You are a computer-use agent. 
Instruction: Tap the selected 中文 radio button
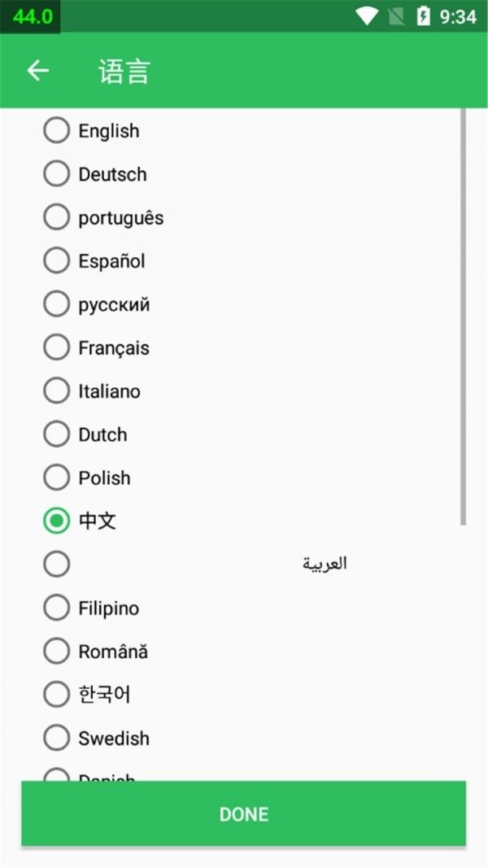click(x=56, y=521)
